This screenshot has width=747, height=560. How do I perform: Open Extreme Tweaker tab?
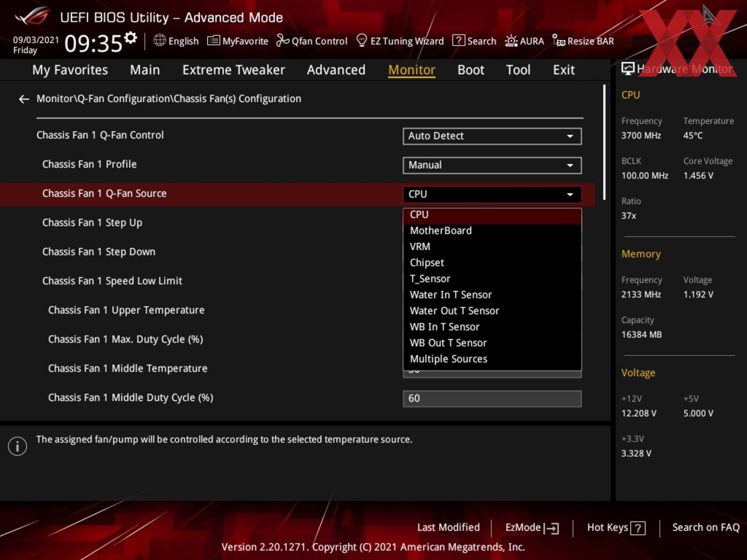click(233, 70)
